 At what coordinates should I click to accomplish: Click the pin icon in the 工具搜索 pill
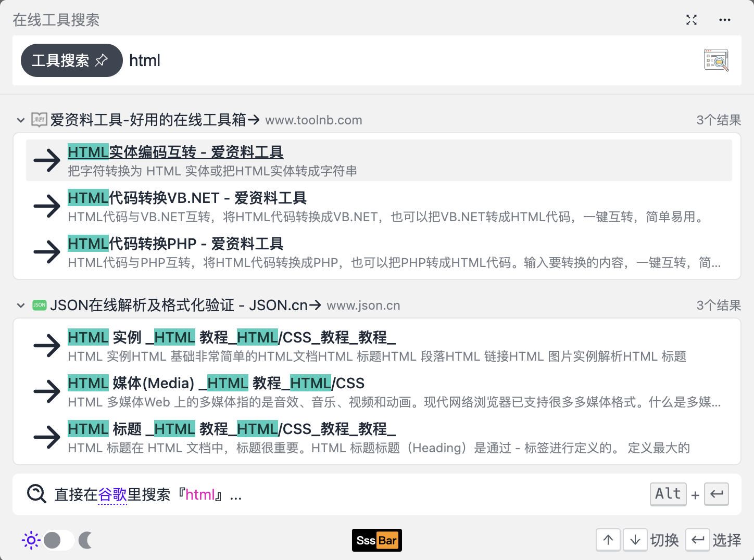(x=102, y=60)
